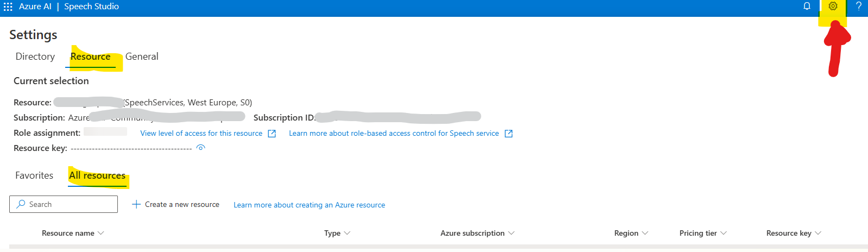Sort by Resource name column

coord(73,233)
